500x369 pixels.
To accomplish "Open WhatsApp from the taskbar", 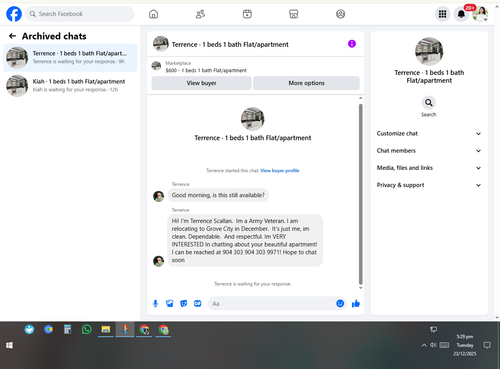I will pos(87,330).
